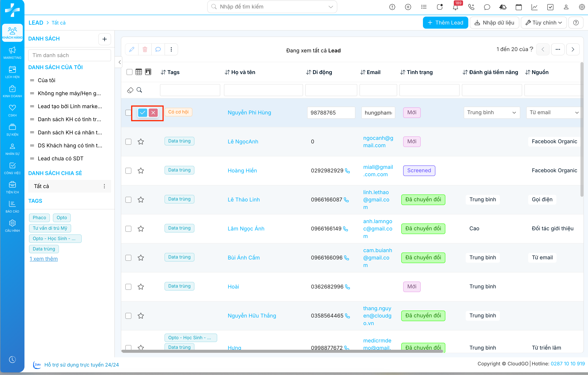This screenshot has width=588, height=375.
Task: Toggle the select-all checkbox in header
Action: [x=129, y=72]
